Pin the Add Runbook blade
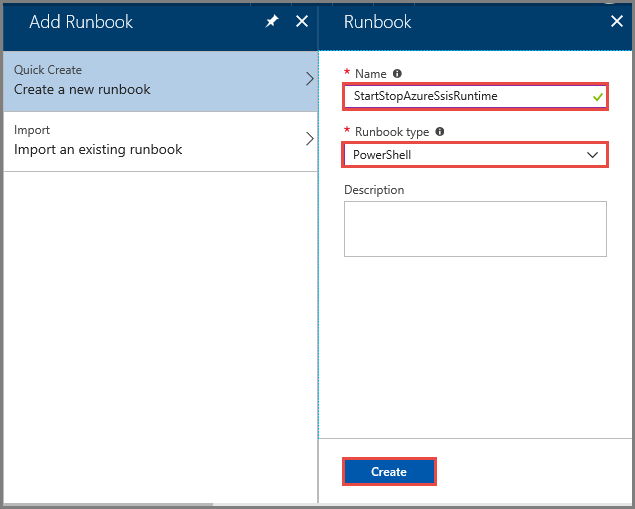Image resolution: width=635 pixels, height=509 pixels. (272, 22)
